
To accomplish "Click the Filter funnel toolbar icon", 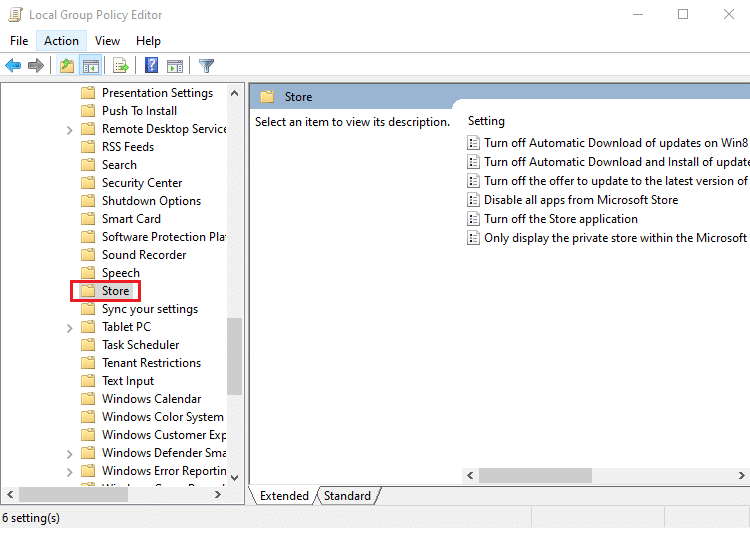I will click(206, 66).
